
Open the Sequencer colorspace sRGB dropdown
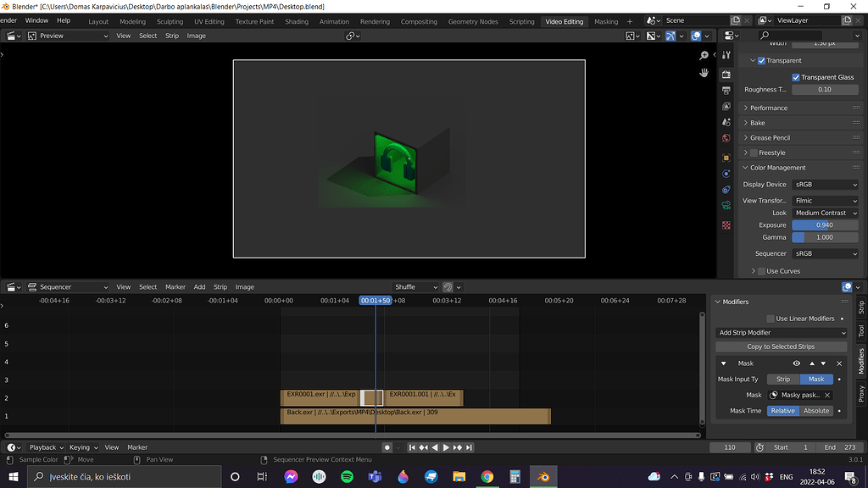[x=826, y=254]
